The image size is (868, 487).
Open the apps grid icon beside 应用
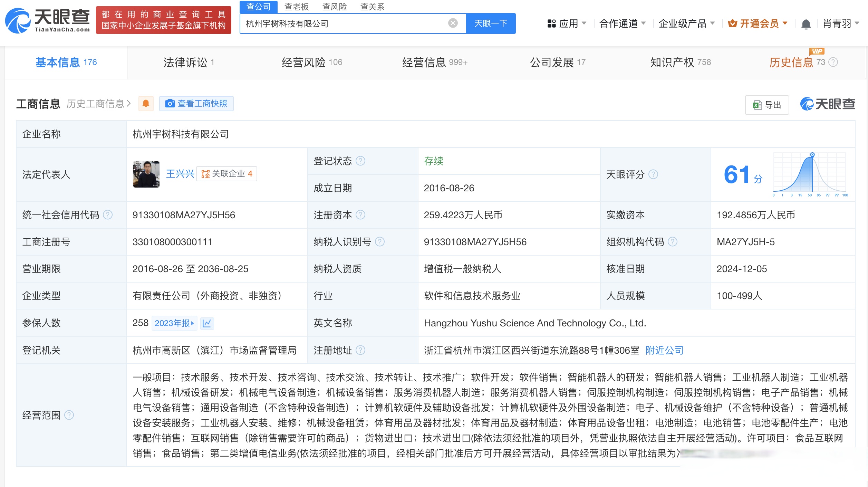552,23
